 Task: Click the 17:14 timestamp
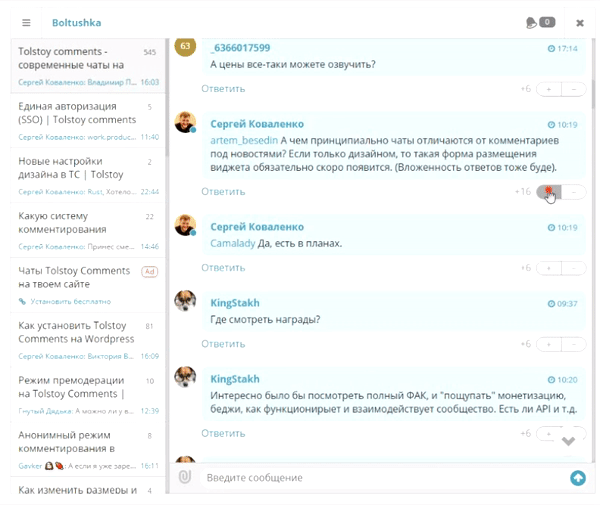point(562,49)
